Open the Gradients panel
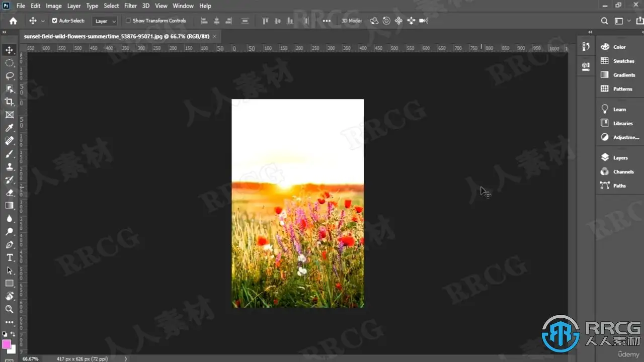The image size is (644, 362). [618, 75]
